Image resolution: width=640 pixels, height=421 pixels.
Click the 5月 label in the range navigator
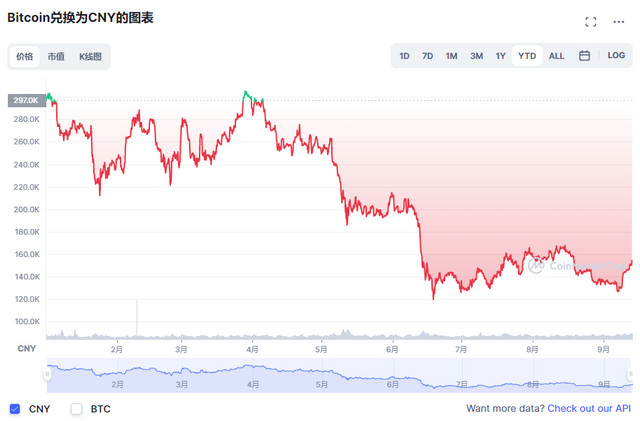[322, 385]
